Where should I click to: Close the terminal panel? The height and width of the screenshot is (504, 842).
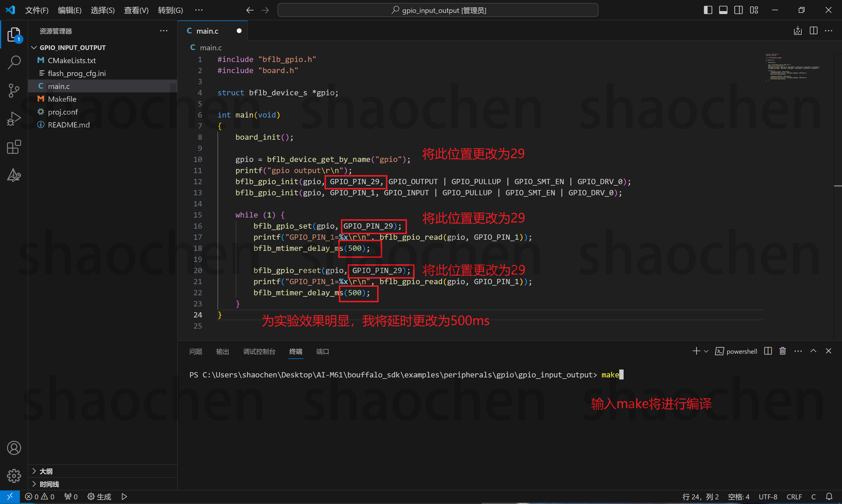829,351
